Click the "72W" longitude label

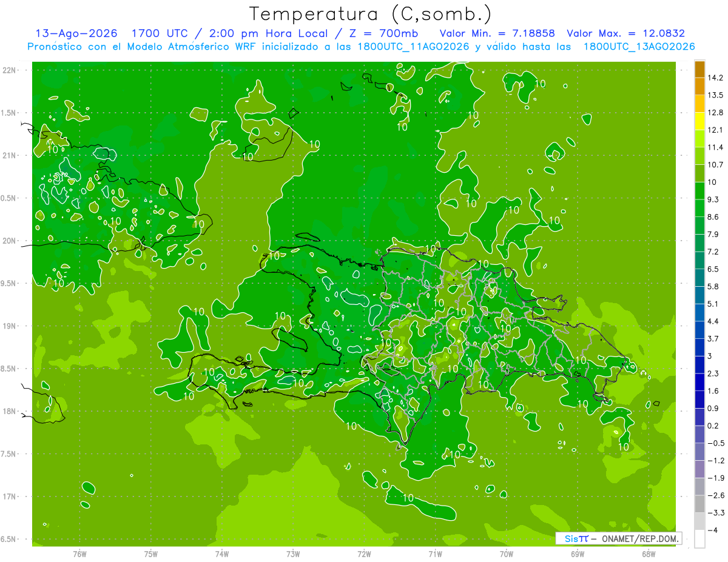tap(364, 554)
